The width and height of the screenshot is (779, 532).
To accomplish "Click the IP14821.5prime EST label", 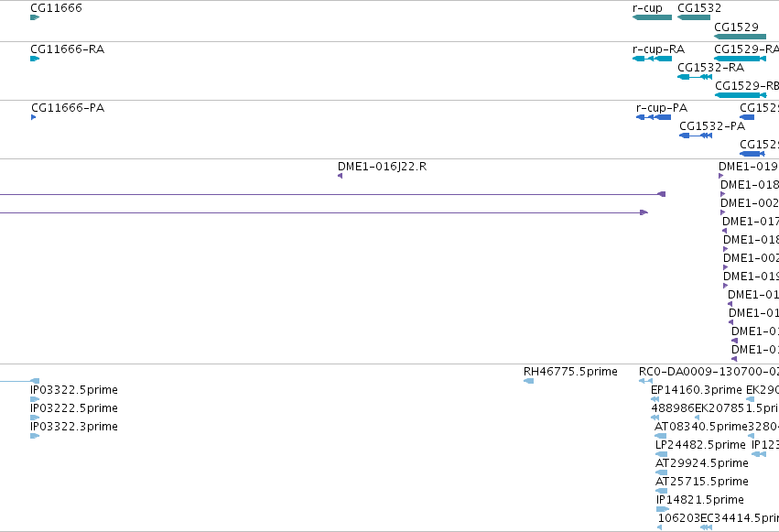I will 700,500.
